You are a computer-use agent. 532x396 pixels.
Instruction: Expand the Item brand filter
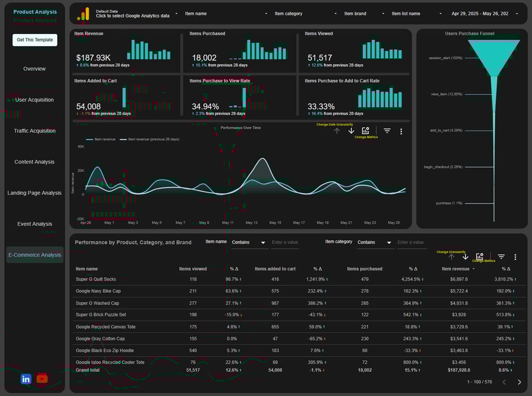click(x=364, y=14)
